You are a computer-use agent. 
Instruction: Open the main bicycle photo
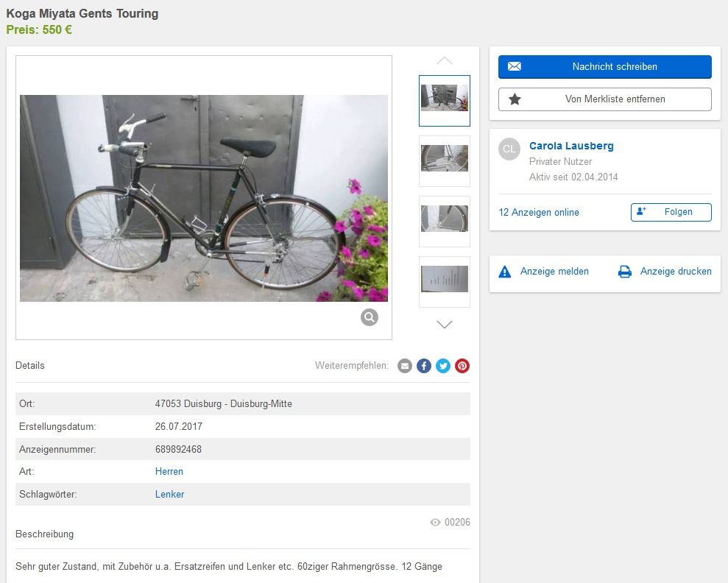coord(204,198)
